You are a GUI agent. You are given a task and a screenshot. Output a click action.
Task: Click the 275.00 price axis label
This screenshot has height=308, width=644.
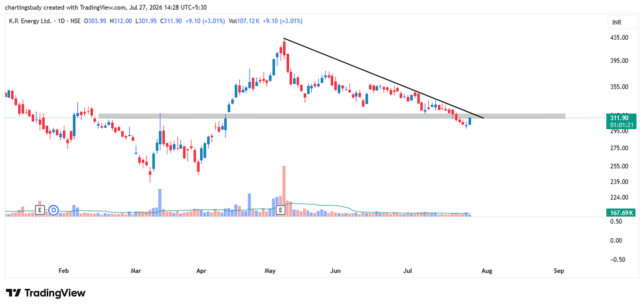point(619,148)
